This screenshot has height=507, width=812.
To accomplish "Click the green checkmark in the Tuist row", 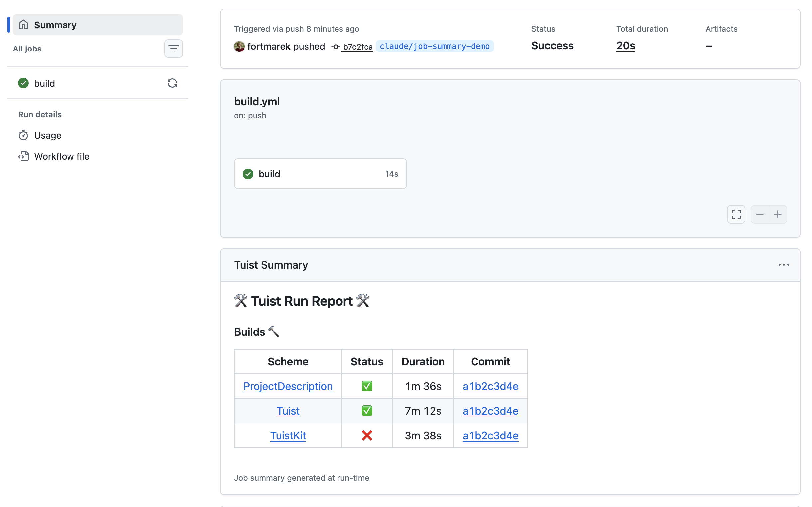I will [x=367, y=411].
